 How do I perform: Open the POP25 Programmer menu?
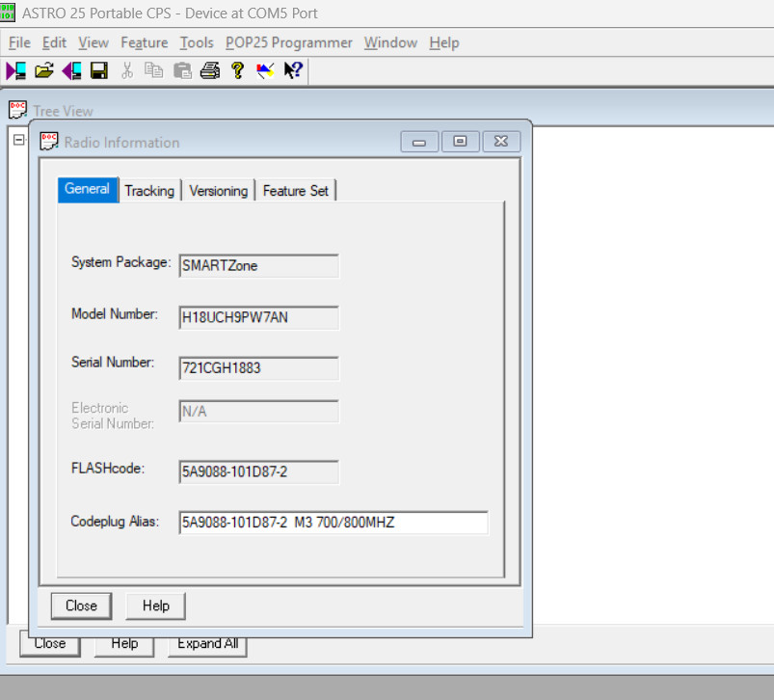coord(288,42)
